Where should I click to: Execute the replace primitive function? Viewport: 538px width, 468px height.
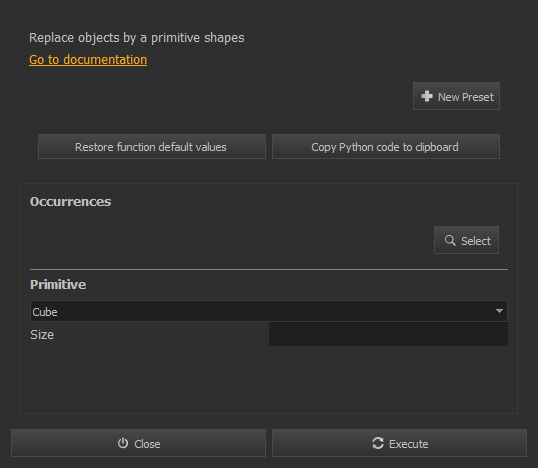pos(399,443)
